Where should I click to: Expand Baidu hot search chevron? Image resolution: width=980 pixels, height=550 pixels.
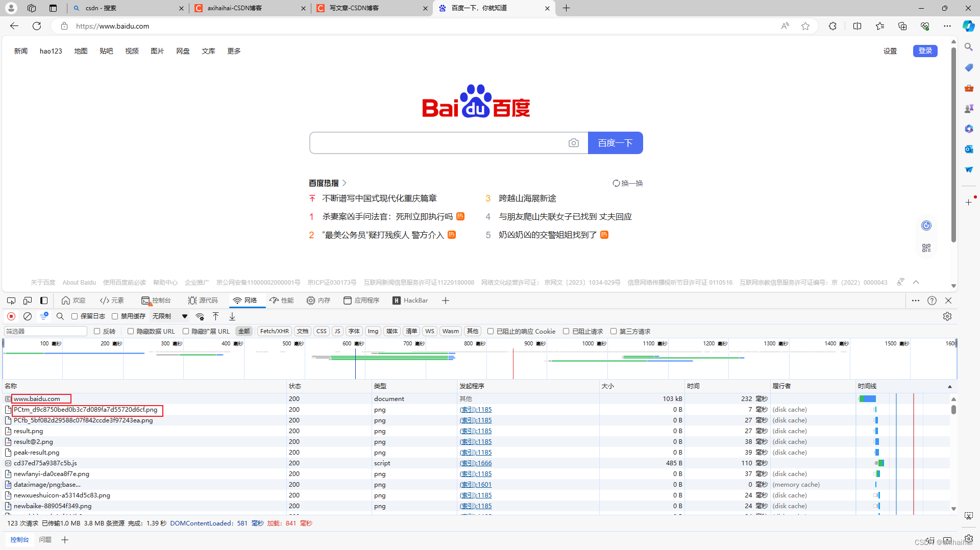[345, 183]
